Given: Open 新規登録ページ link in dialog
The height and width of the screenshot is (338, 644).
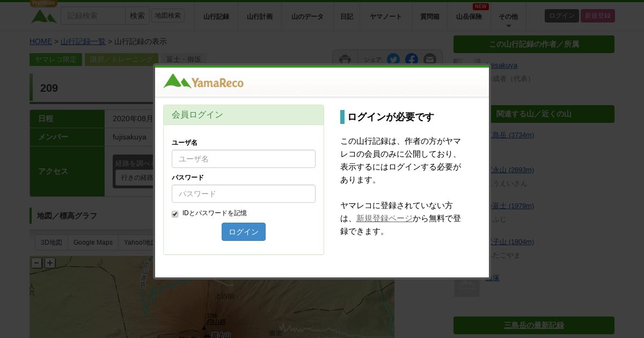Looking at the screenshot, I should 385,218.
